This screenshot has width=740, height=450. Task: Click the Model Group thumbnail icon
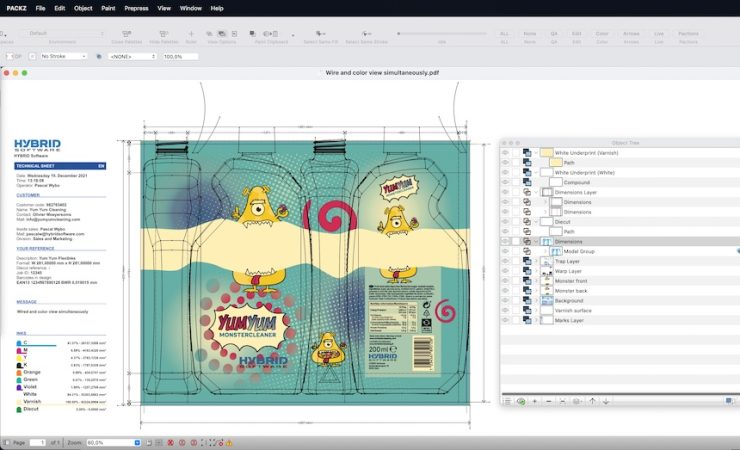point(556,251)
